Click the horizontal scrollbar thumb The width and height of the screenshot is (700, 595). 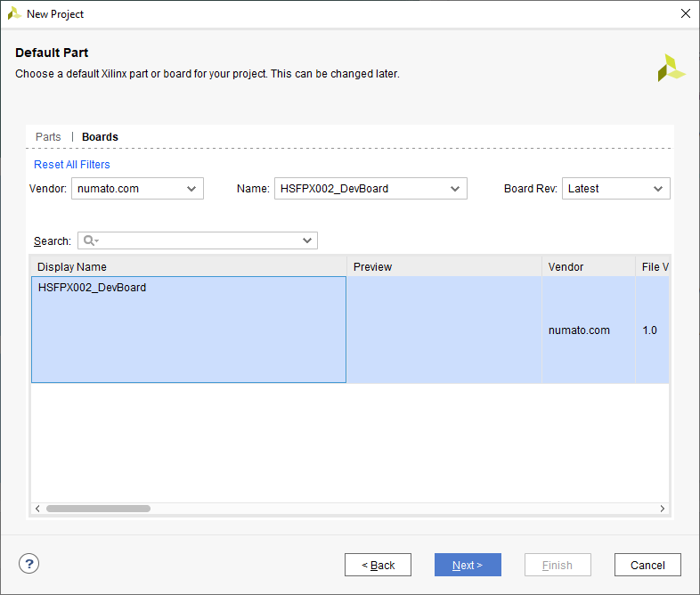click(x=98, y=509)
